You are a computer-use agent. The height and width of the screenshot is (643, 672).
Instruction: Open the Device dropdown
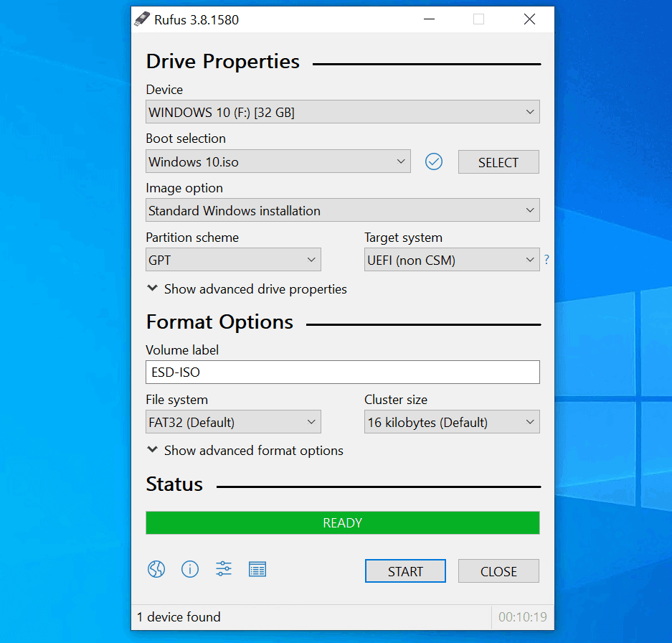tap(342, 112)
